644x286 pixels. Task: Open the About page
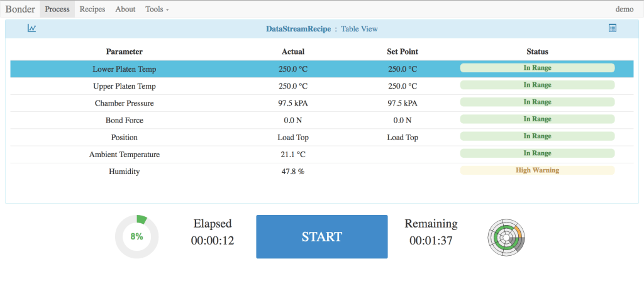pyautogui.click(x=125, y=9)
